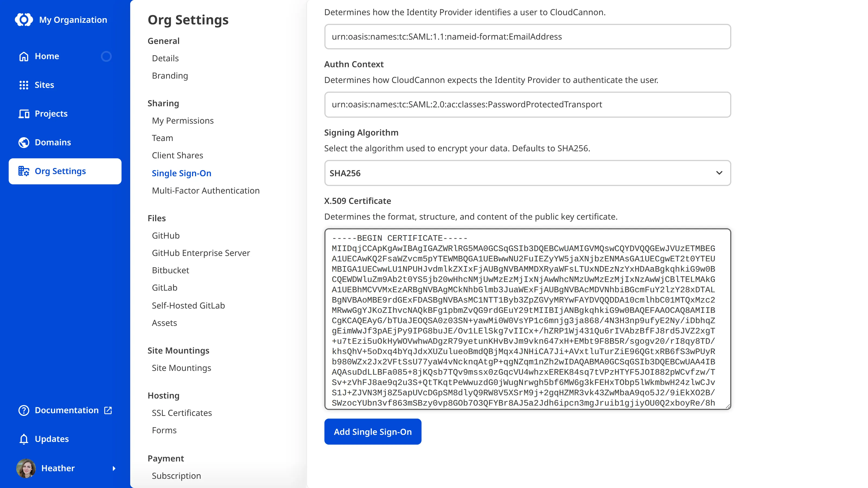Click the Home house icon

tap(24, 56)
